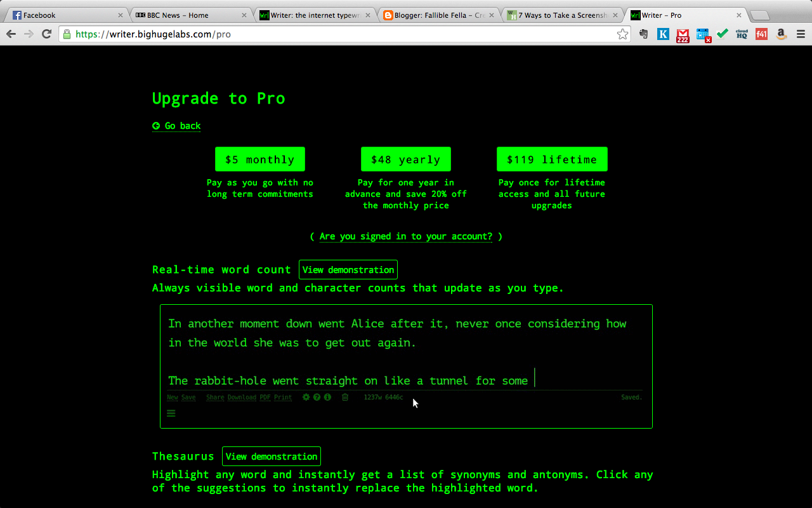This screenshot has width=812, height=508.
Task: View demonstration for Real-time word count
Action: [x=348, y=270]
